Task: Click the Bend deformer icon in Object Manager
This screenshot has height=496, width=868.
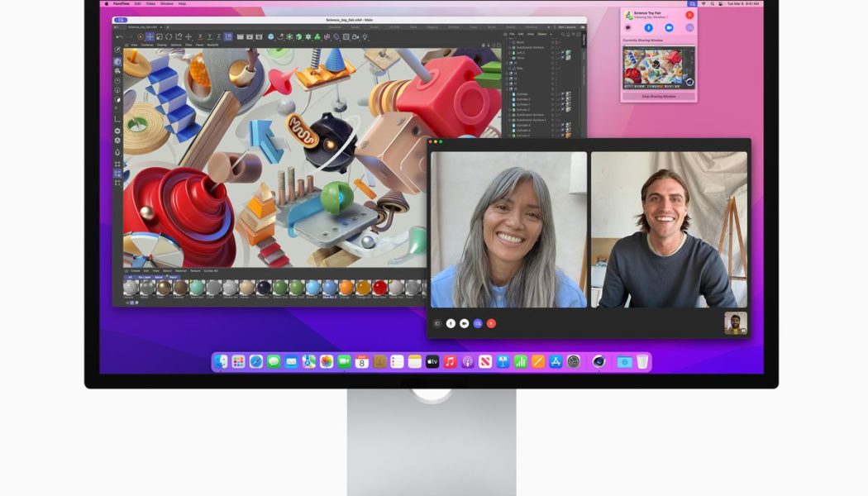Action: [x=513, y=42]
